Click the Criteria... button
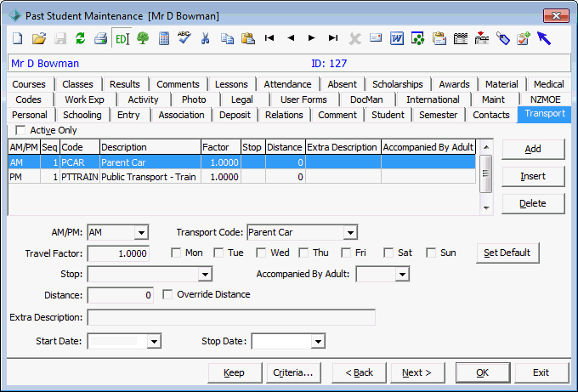Viewport: 578px width, 392px height. 293,372
